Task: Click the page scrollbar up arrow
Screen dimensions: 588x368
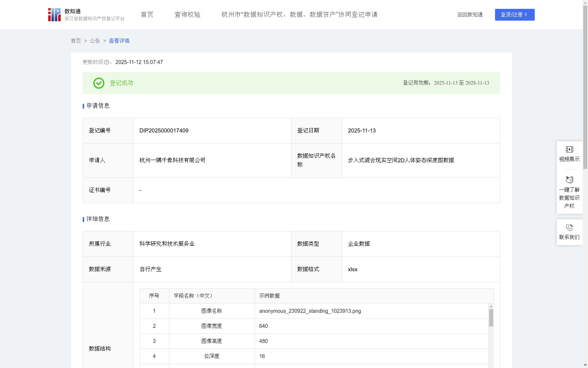Action: (585, 3)
